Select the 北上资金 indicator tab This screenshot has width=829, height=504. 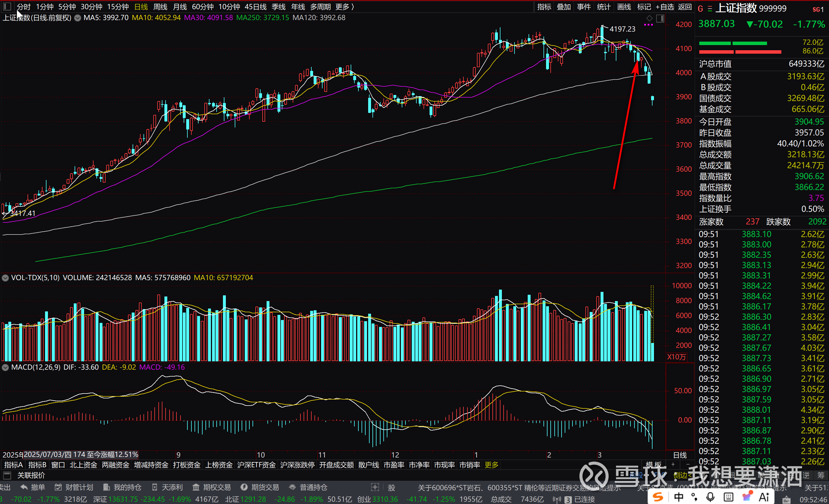[83, 465]
